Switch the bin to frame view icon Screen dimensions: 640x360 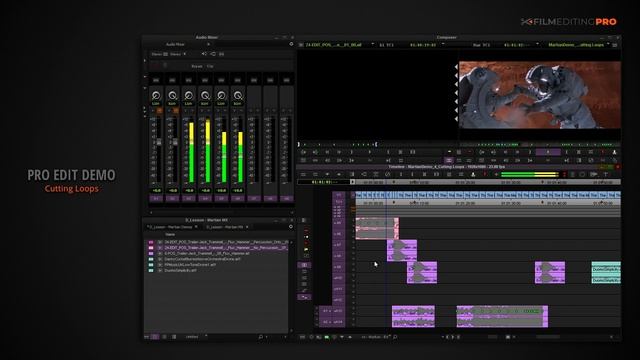click(x=164, y=337)
